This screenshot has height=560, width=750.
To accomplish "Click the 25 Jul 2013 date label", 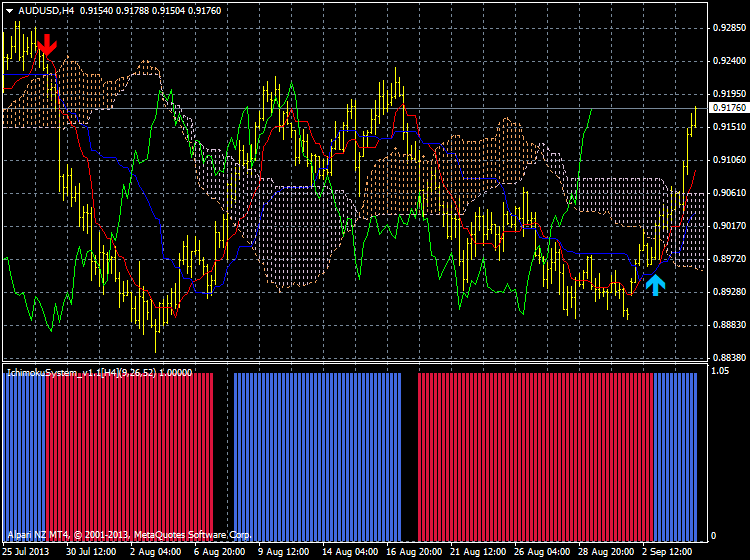I will [26, 552].
